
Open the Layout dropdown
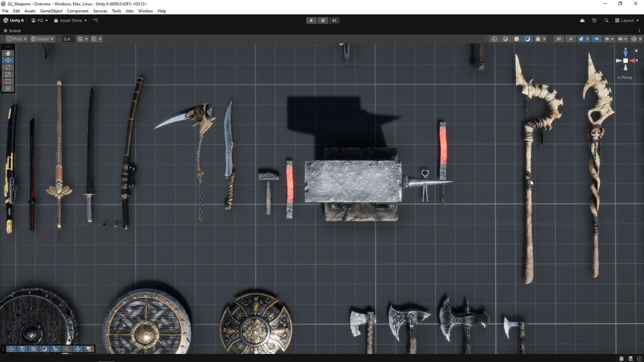[x=627, y=20]
